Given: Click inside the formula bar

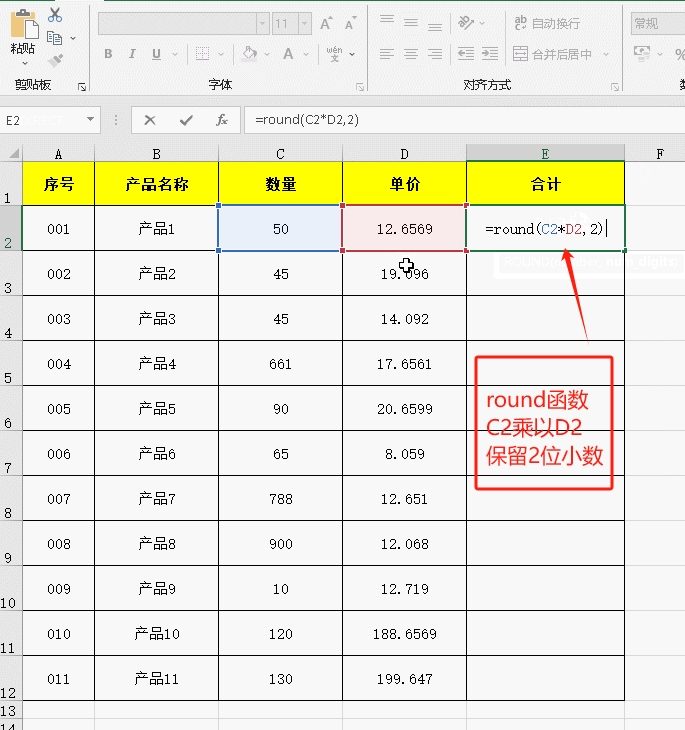Looking at the screenshot, I should [x=465, y=120].
